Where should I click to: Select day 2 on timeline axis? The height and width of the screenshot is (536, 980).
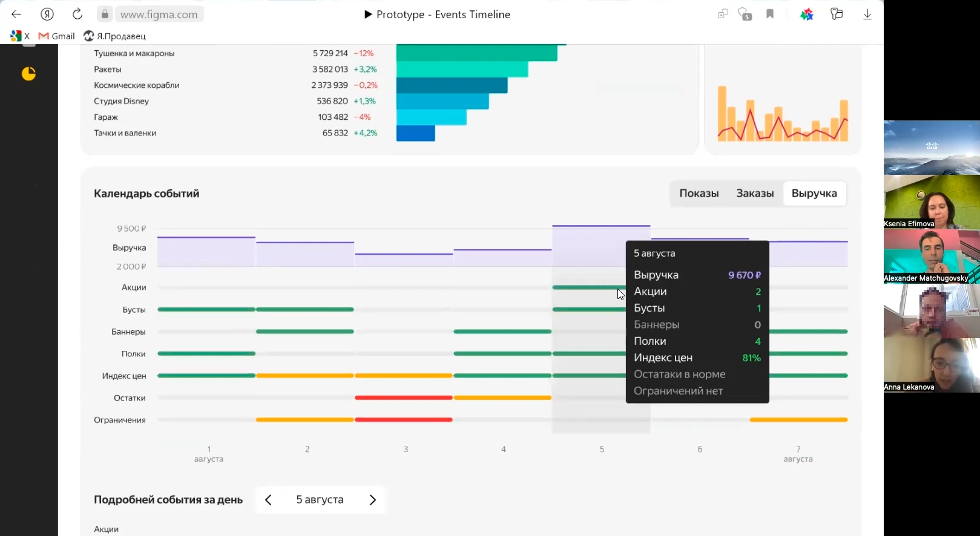pos(307,449)
